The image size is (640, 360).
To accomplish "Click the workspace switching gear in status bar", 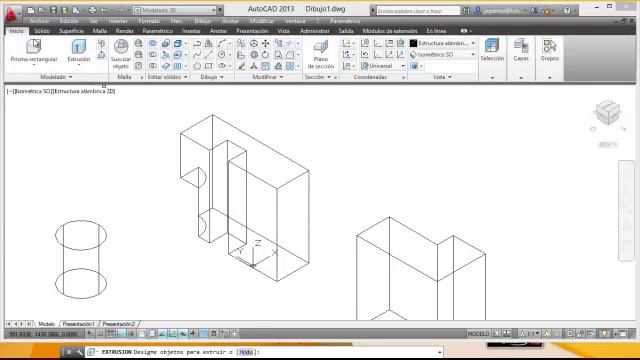I will [x=570, y=334].
